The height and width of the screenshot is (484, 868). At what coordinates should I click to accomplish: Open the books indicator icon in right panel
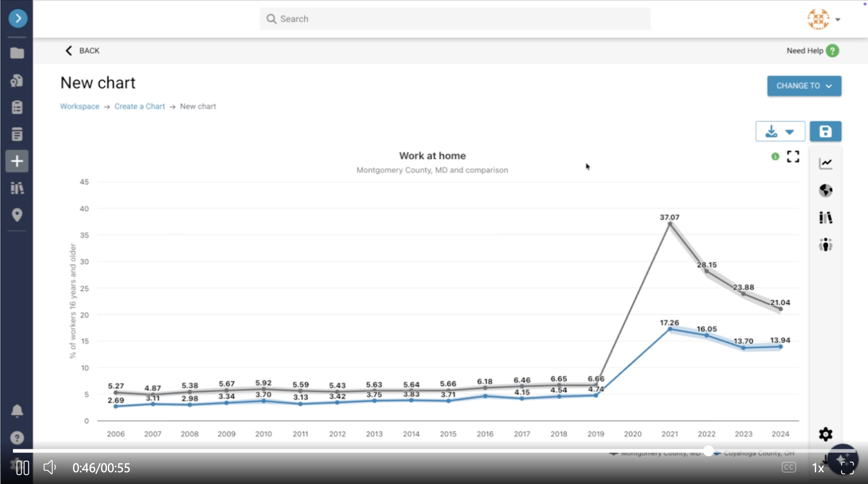tap(826, 218)
